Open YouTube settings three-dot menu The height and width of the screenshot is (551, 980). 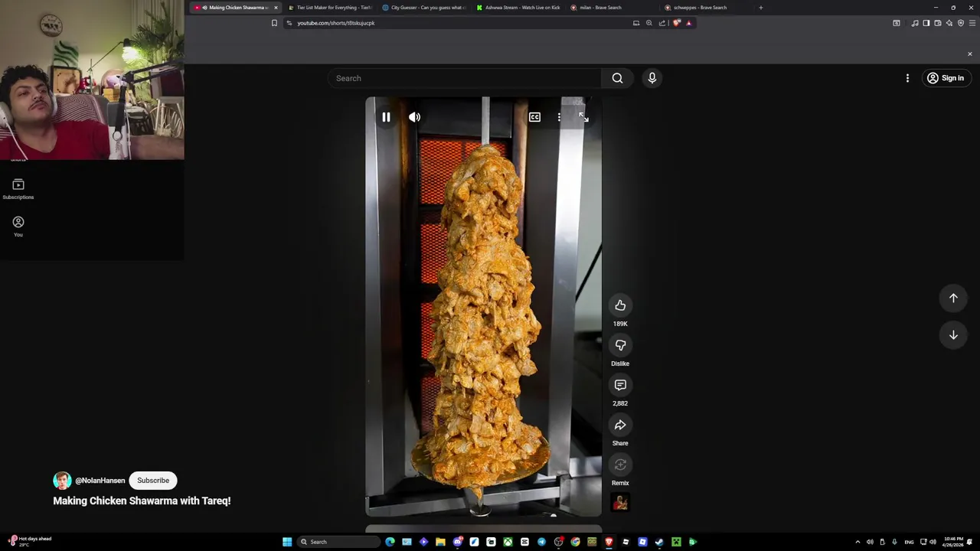907,78
